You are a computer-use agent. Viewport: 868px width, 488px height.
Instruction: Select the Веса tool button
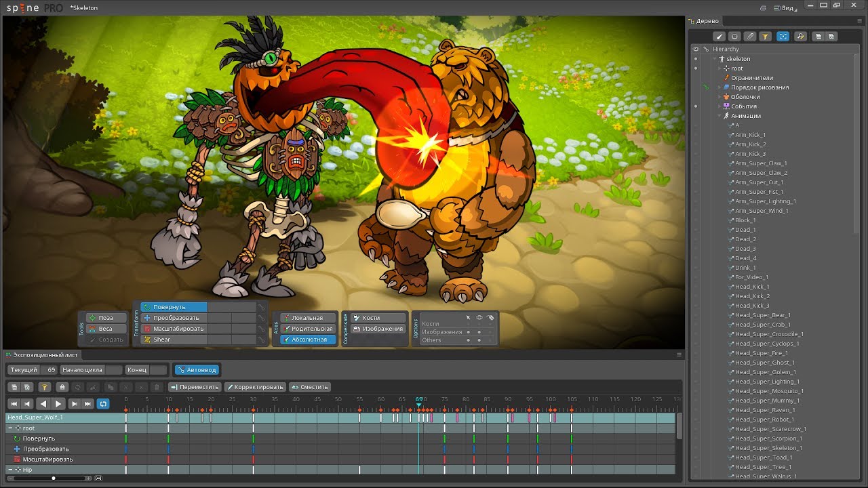(108, 329)
